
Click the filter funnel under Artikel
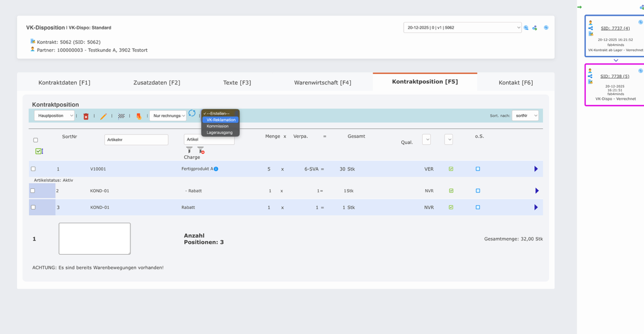coord(189,150)
